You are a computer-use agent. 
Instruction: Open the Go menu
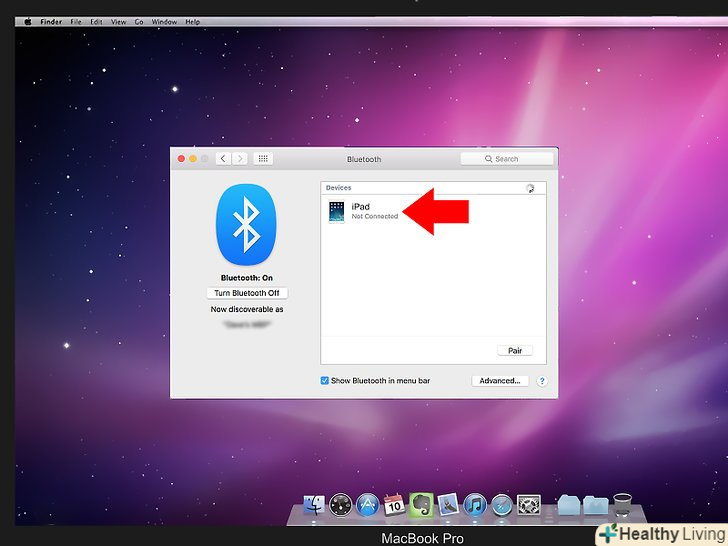click(x=139, y=21)
